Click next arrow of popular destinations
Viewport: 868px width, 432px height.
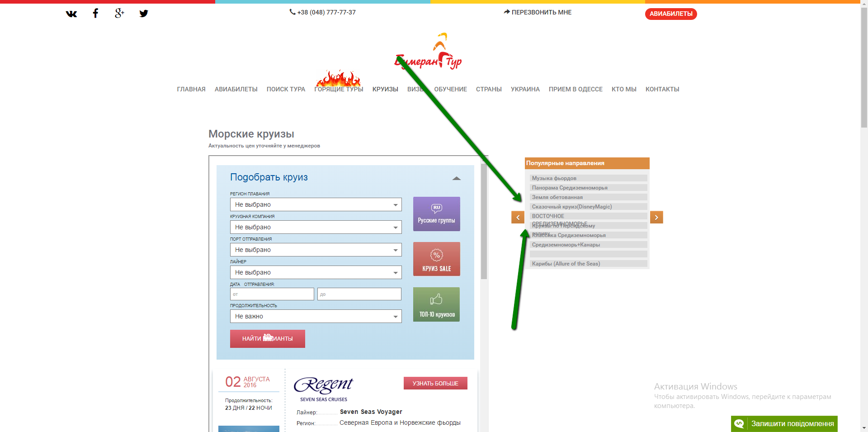pyautogui.click(x=656, y=217)
